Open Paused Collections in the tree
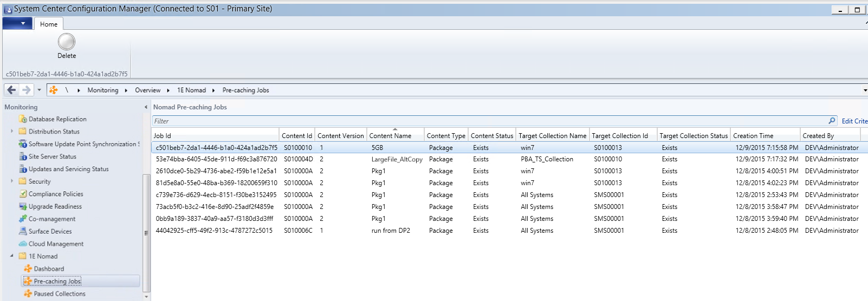 tap(60, 293)
